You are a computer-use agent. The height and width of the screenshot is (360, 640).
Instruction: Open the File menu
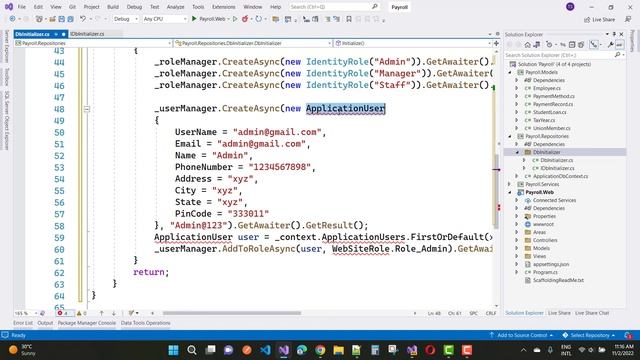click(22, 7)
